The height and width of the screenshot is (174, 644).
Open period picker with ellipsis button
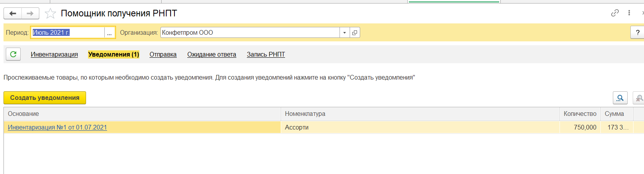109,33
